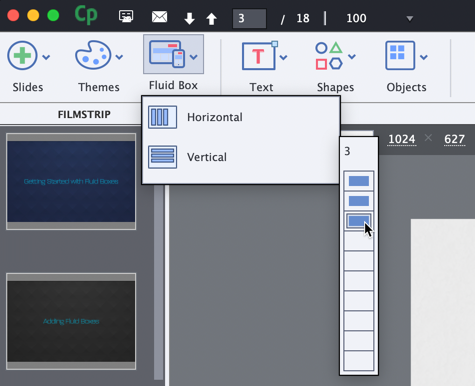Screen dimensions: 475x386
Task: Click the mail envelope icon
Action: (x=160, y=17)
